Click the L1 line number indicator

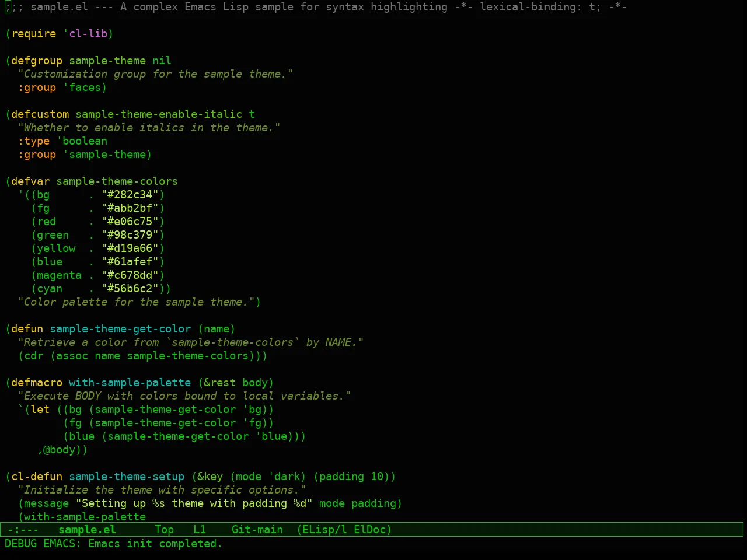pos(200,530)
